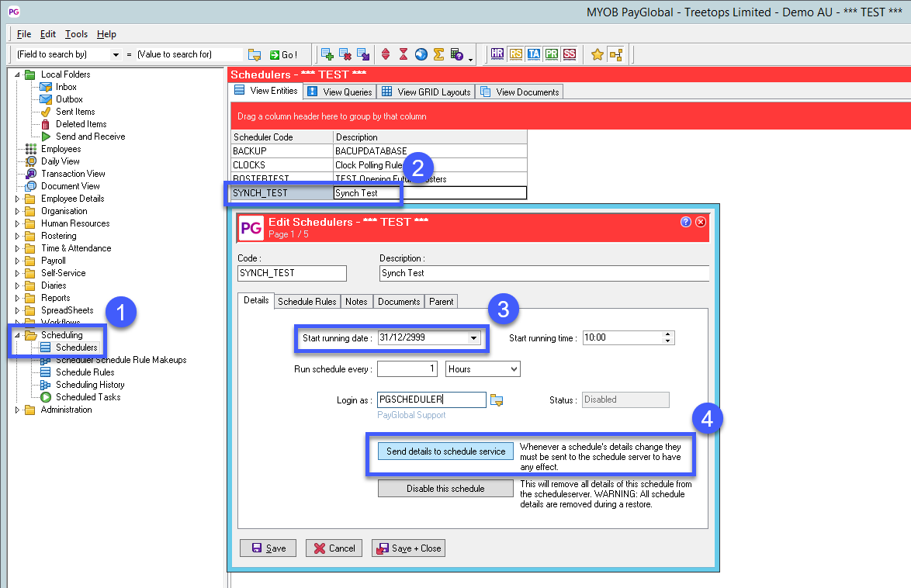Click the red X delete-record toolbar icon
The height and width of the screenshot is (588, 911).
pyautogui.click(x=345, y=54)
